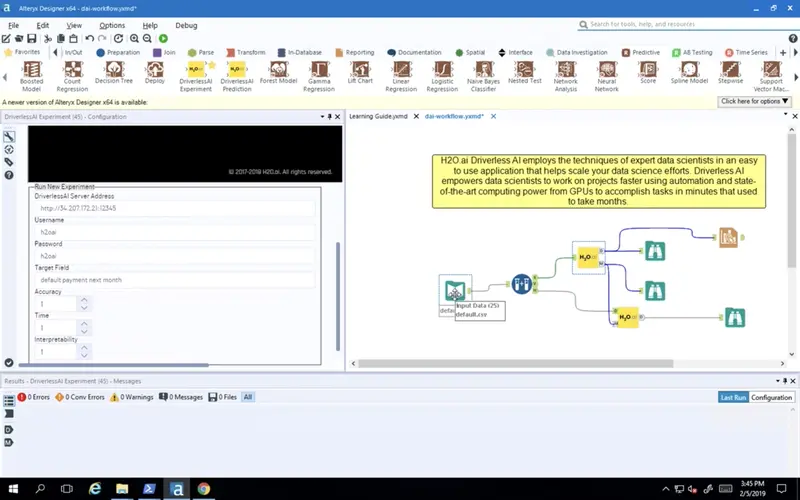Select DriverlessAI Prediction tool in palette
Viewport: 800px width, 500px height.
pyautogui.click(x=237, y=76)
